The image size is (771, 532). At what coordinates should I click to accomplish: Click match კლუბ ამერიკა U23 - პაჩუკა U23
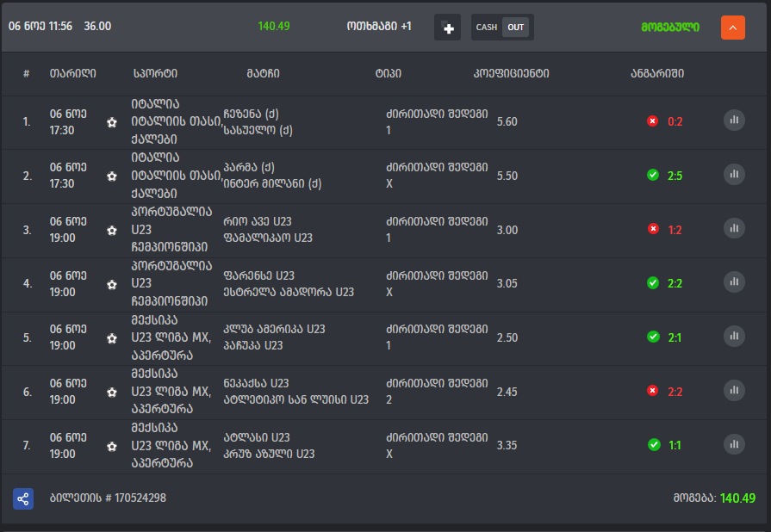[x=275, y=337]
